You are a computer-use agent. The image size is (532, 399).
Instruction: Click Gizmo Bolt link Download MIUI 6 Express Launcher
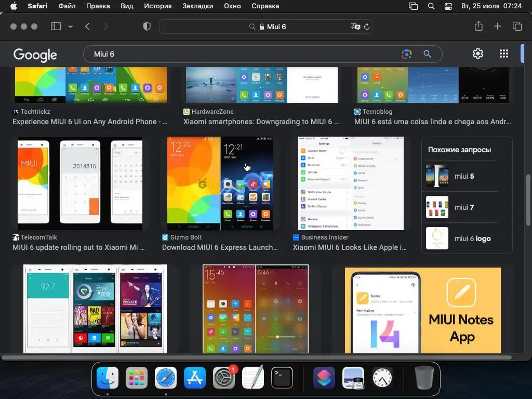pos(220,248)
